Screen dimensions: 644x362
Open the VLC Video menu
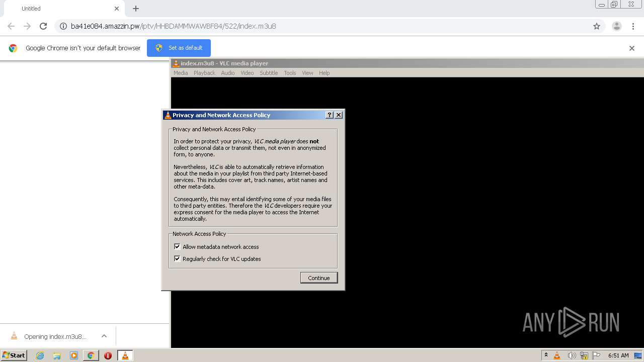(247, 73)
